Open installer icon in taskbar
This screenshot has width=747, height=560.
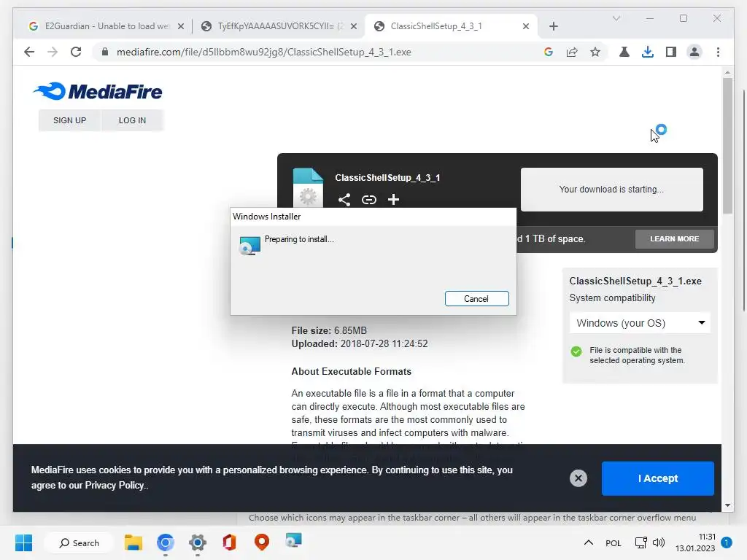click(x=293, y=541)
